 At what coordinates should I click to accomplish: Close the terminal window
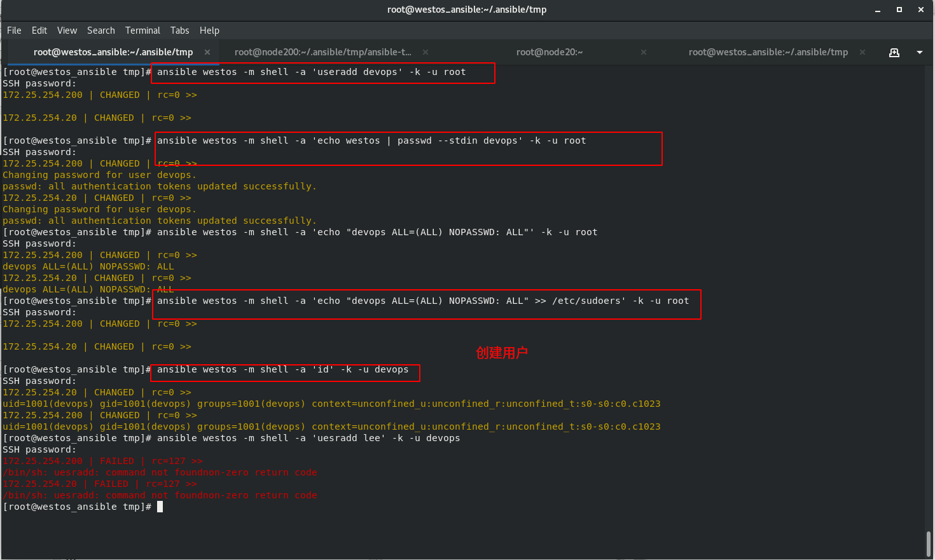(x=921, y=10)
